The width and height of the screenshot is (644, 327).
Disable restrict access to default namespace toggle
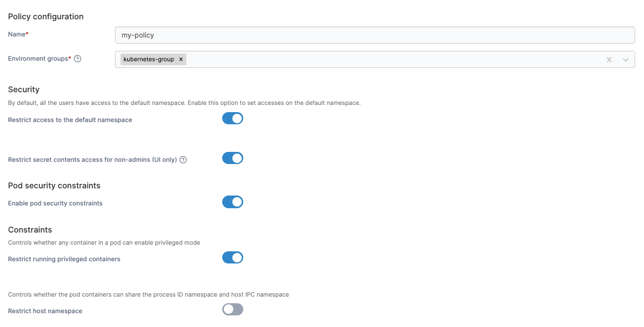[233, 119]
